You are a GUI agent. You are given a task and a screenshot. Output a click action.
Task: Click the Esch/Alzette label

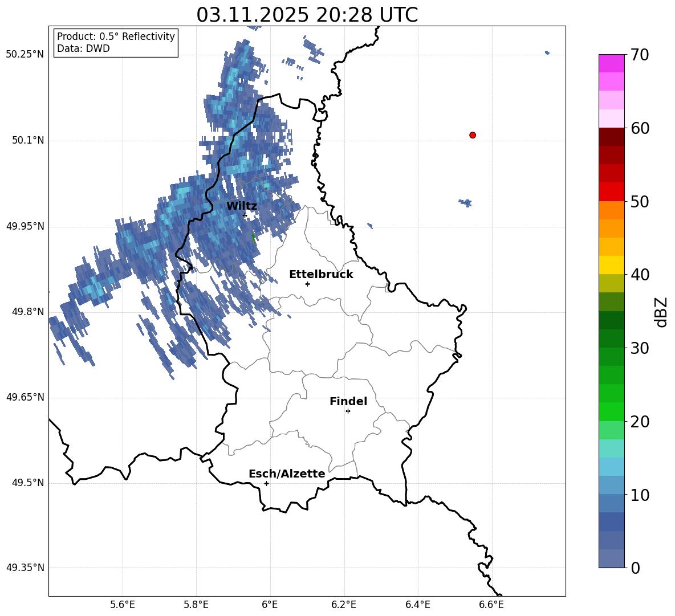[x=287, y=474]
